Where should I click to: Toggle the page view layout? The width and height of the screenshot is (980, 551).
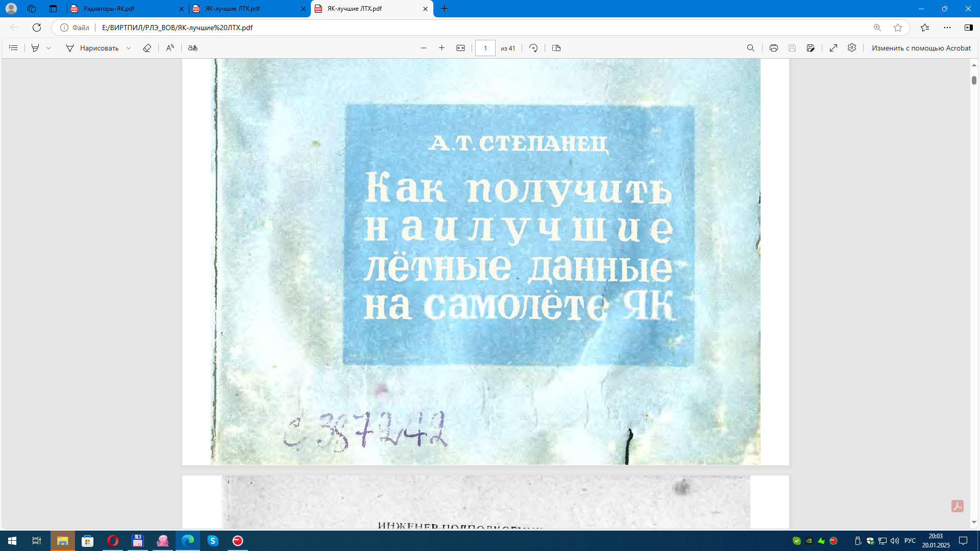[556, 48]
